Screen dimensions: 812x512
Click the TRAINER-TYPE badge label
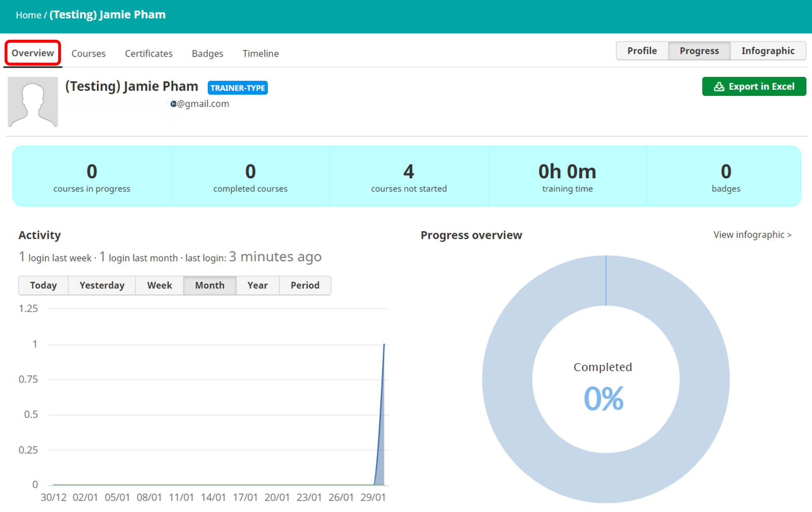click(x=238, y=88)
